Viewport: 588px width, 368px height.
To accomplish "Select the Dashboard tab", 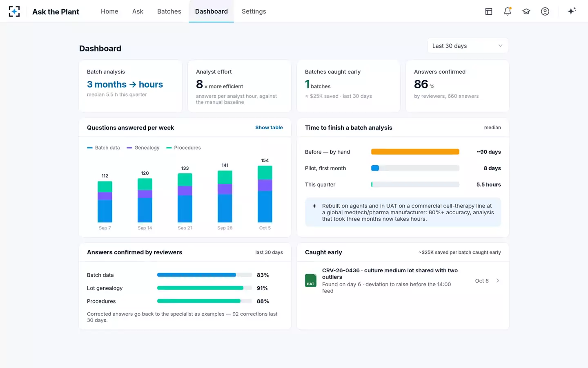I will click(212, 11).
